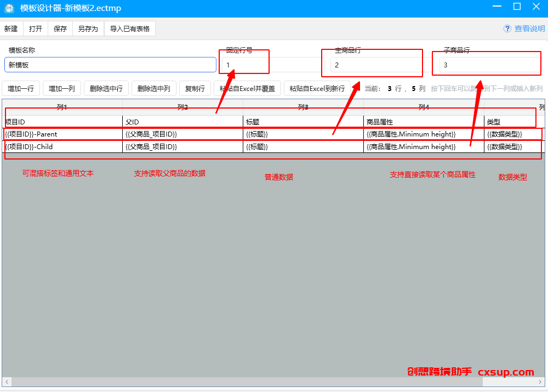Screen dimensions: 548x392
Task: Save the template using 保存
Action: click(60, 29)
